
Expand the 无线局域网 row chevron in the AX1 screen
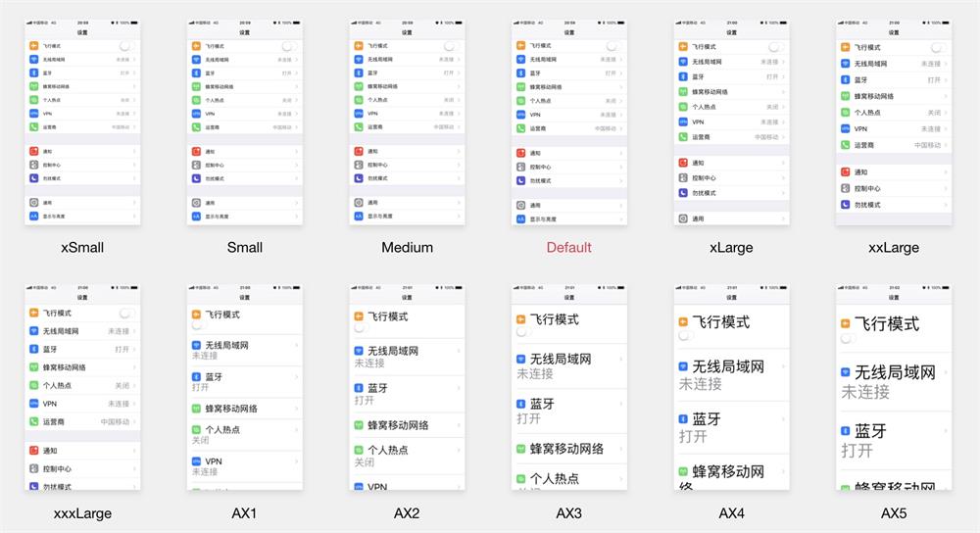296,345
